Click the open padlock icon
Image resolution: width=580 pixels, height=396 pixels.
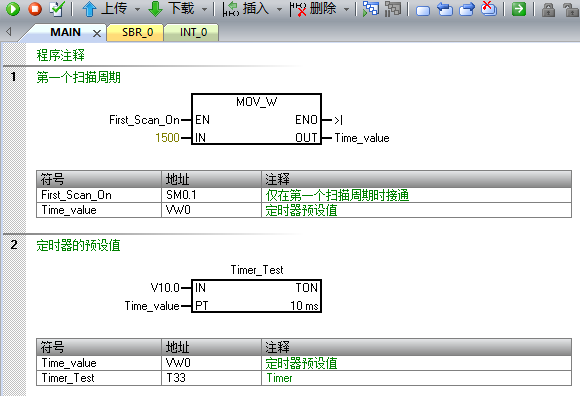coord(571,10)
